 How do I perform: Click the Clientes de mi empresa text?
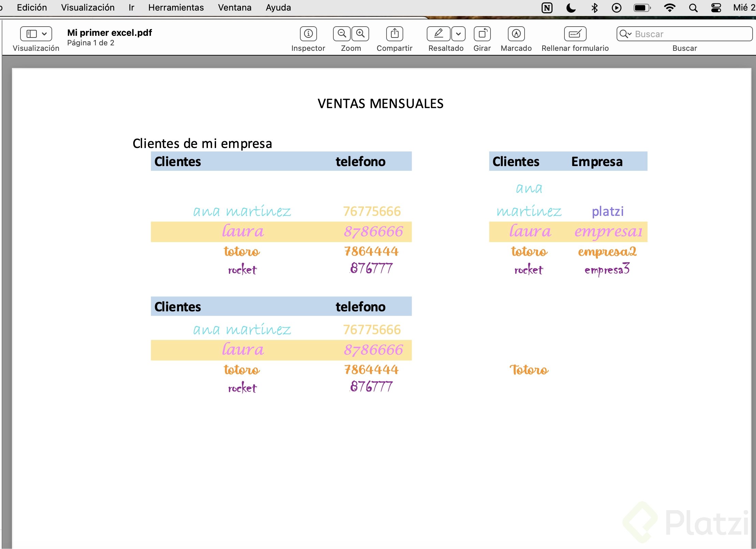coord(202,144)
